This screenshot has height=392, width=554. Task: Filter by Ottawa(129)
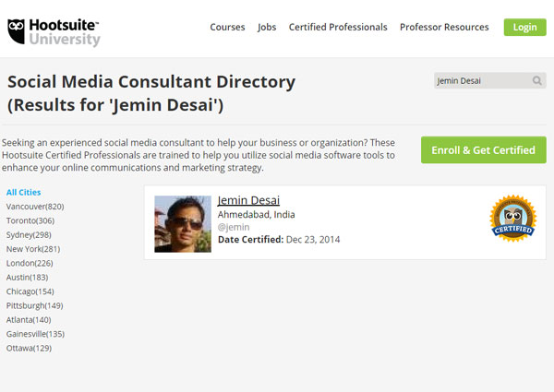tap(29, 348)
